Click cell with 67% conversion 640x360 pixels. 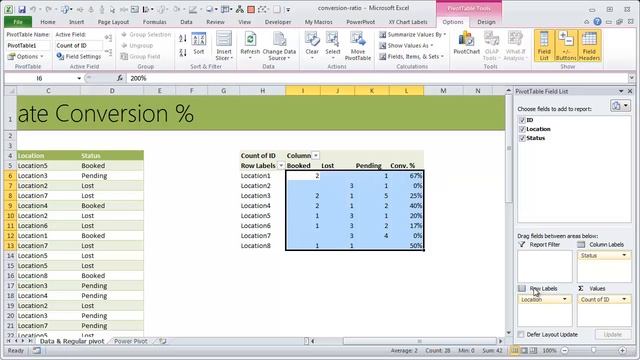[x=407, y=176]
